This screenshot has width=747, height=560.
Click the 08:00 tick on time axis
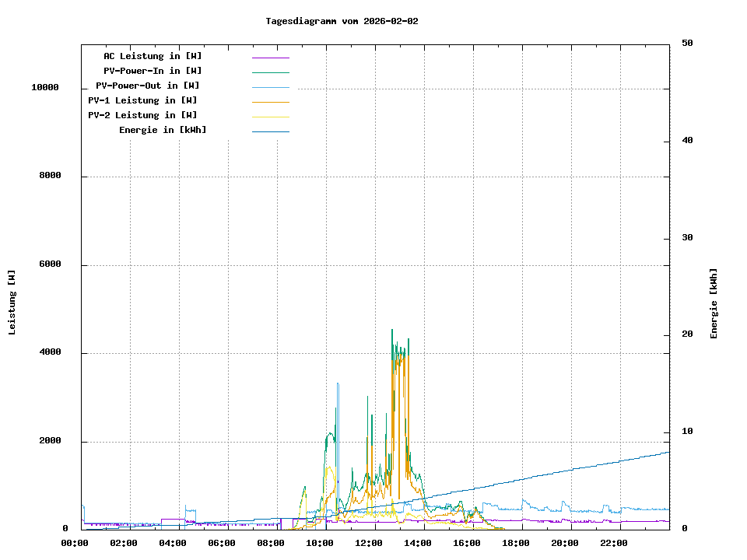[x=271, y=543]
